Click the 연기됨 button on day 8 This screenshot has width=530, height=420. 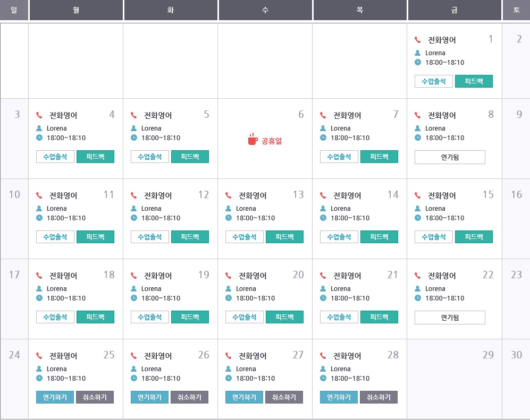click(450, 157)
